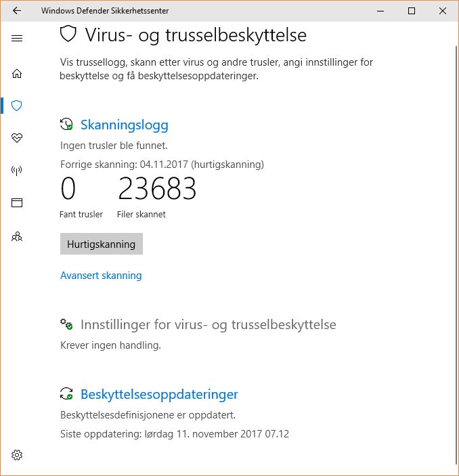Start scan with Hurtigskanning button
Screen dimensions: 459x476
(x=101, y=244)
